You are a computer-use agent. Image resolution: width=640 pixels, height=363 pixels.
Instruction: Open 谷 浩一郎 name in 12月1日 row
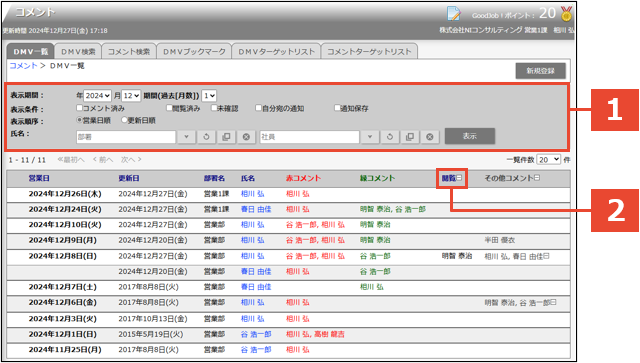256,334
